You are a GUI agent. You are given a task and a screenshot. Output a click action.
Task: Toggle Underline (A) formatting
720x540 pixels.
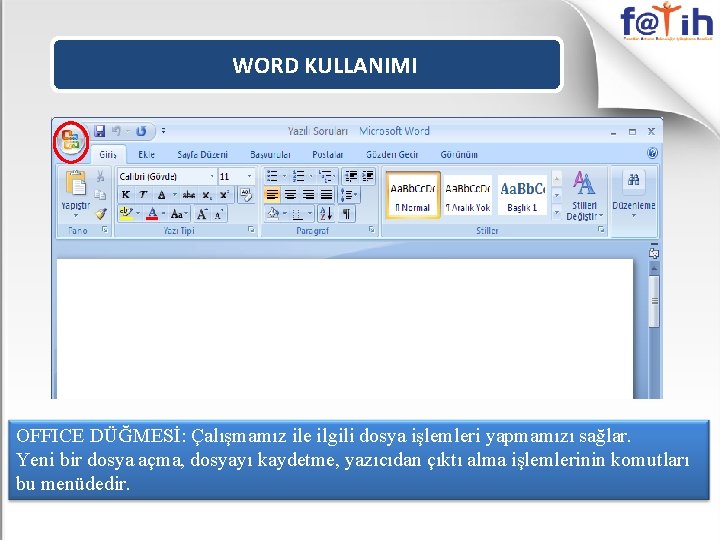click(161, 195)
